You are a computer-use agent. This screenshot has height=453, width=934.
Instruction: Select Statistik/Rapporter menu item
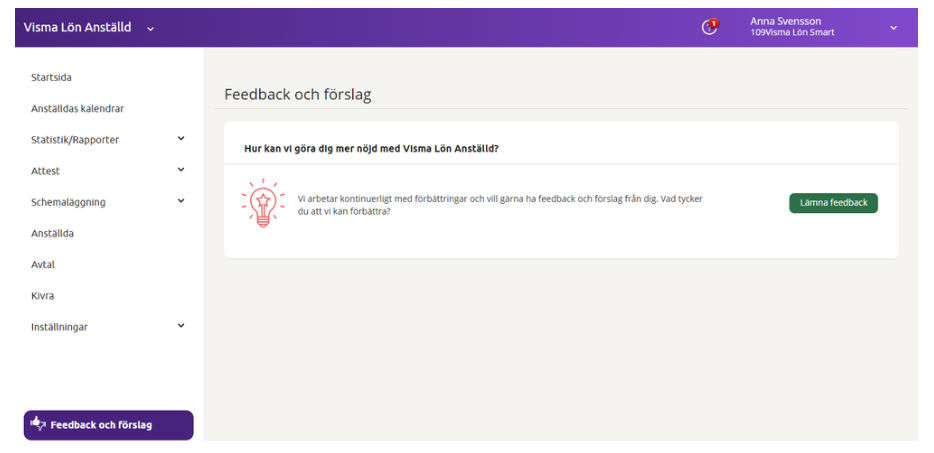pyautogui.click(x=75, y=140)
